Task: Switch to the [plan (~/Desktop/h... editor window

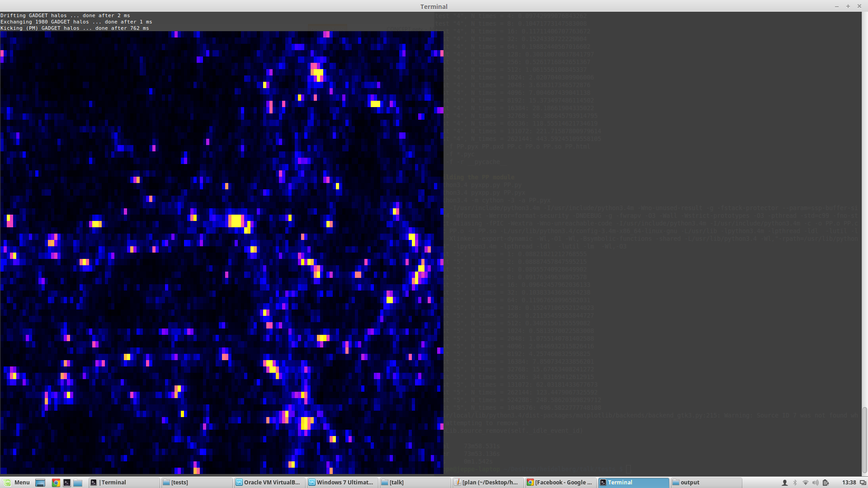Action: click(488, 483)
